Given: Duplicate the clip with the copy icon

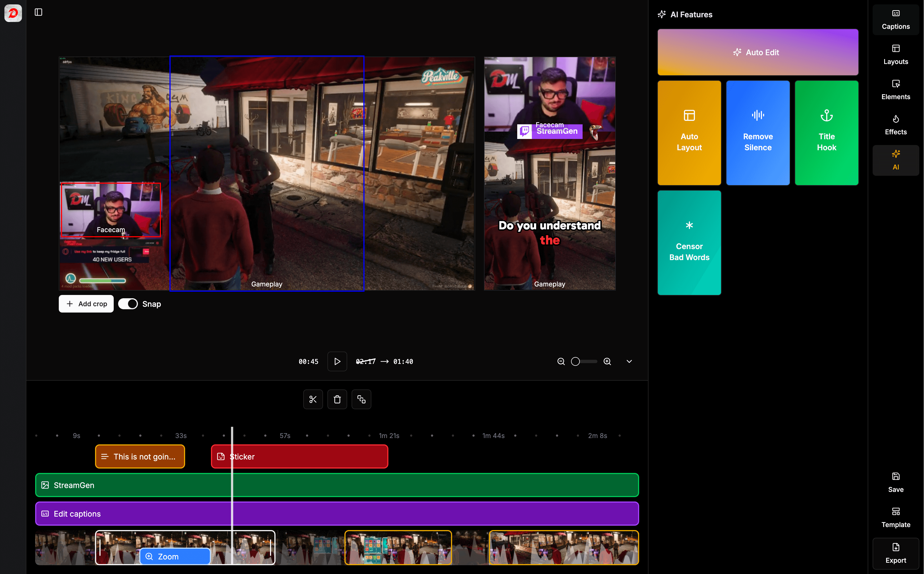Looking at the screenshot, I should (x=361, y=399).
